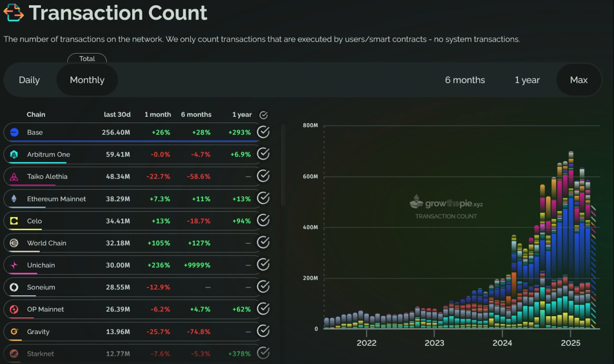This screenshot has height=364, width=614.
Task: Click the -58.6% value for Taiko Alethia
Action: [x=199, y=176]
